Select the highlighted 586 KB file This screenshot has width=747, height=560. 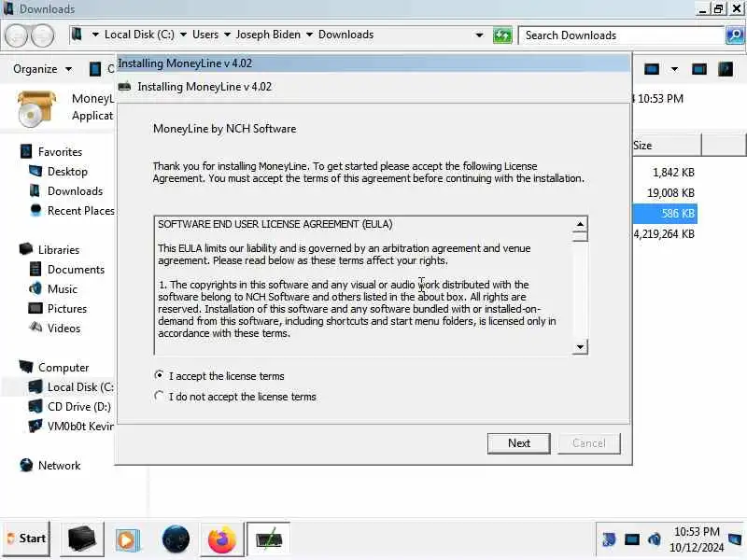[x=665, y=214]
